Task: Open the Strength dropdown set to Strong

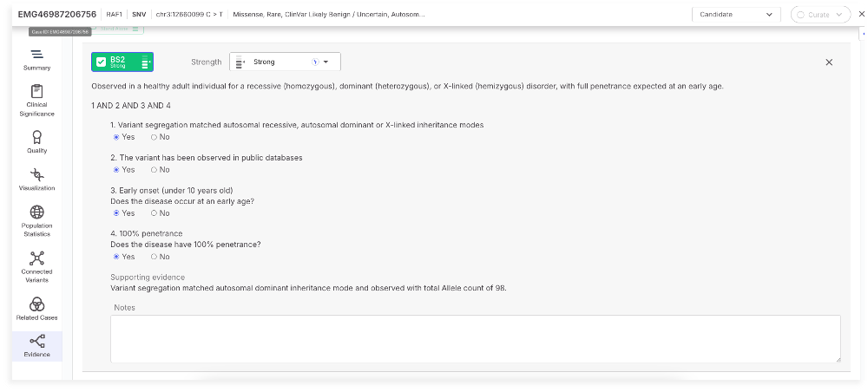Action: tap(285, 62)
